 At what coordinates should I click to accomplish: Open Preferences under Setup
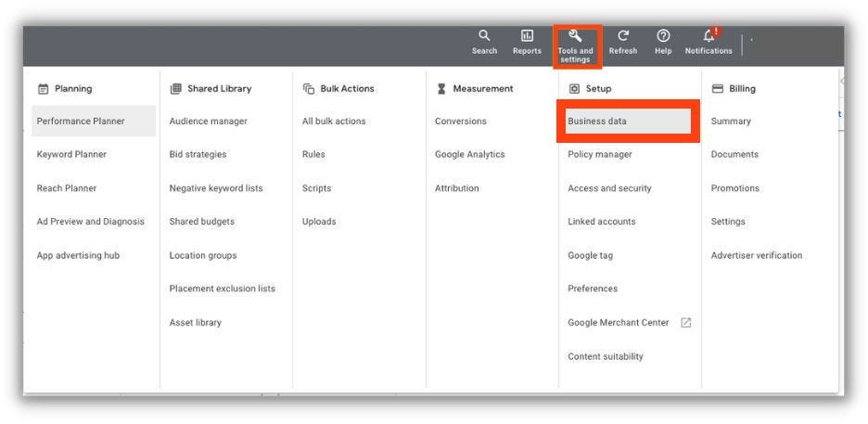[593, 289]
